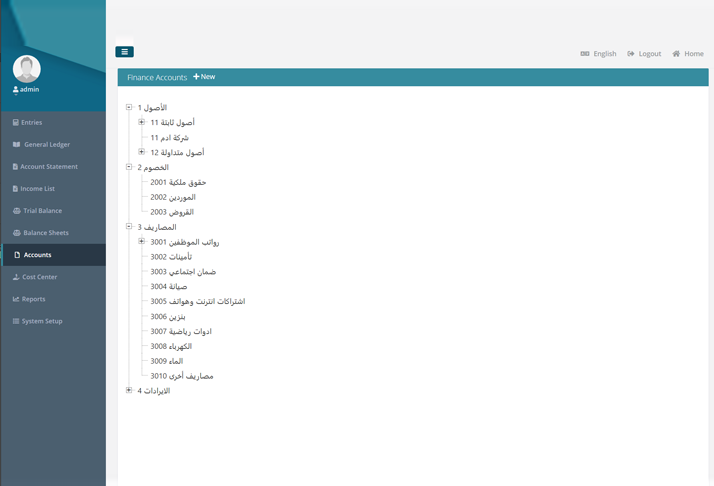Click the Home house icon
This screenshot has width=714, height=486.
(x=676, y=54)
